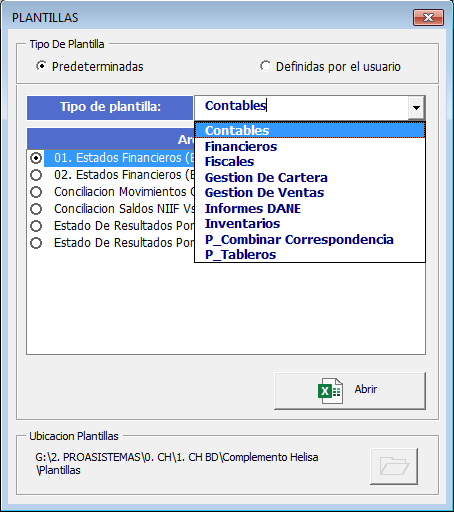This screenshot has width=454, height=512.
Task: Select the first Estado De Resultados Por radio
Action: [36, 226]
